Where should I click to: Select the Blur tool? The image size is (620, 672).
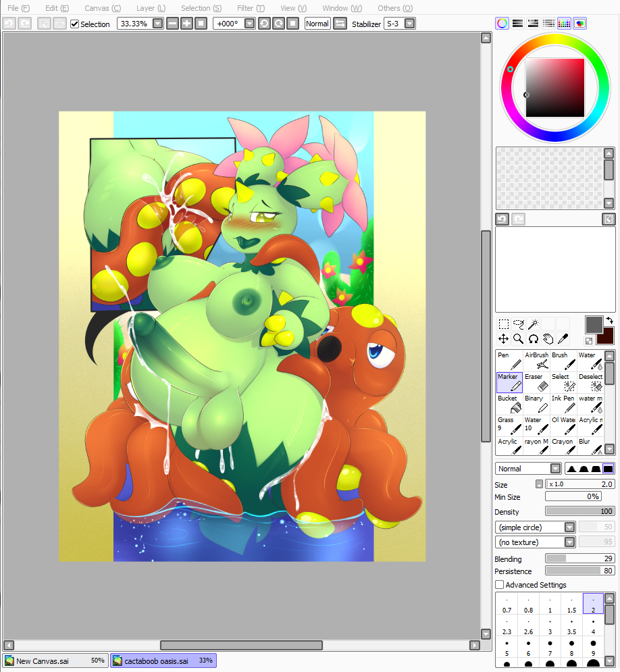point(590,446)
